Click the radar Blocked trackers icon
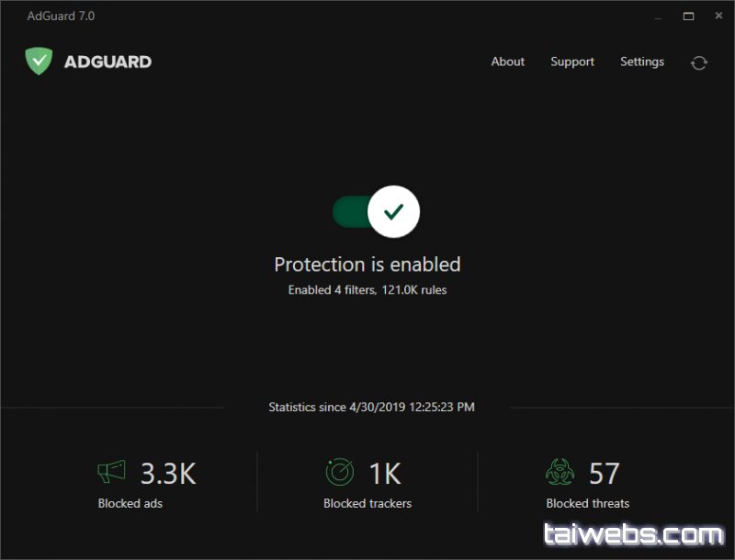Image resolution: width=735 pixels, height=560 pixels. [340, 473]
